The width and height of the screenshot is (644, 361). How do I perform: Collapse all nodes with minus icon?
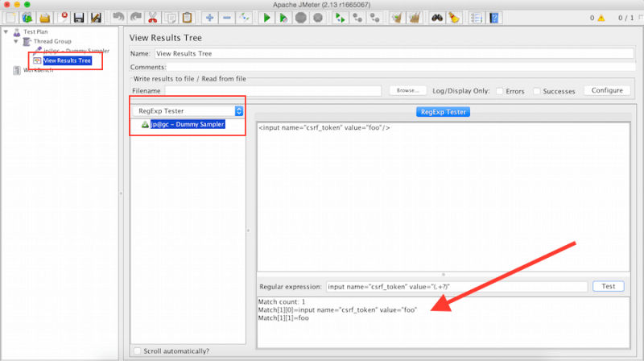coord(227,18)
